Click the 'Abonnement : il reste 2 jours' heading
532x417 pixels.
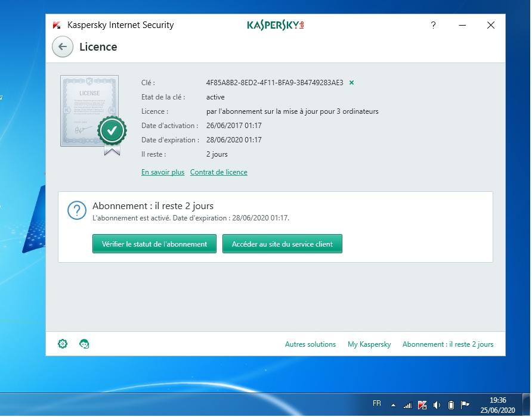[153, 206]
